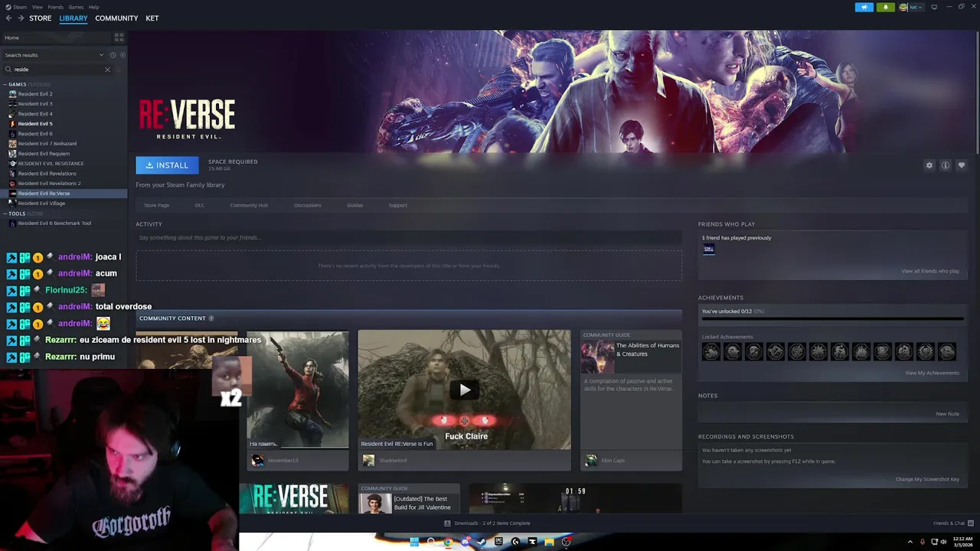The height and width of the screenshot is (551, 980).
Task: Clear the library search text
Action: (x=107, y=70)
